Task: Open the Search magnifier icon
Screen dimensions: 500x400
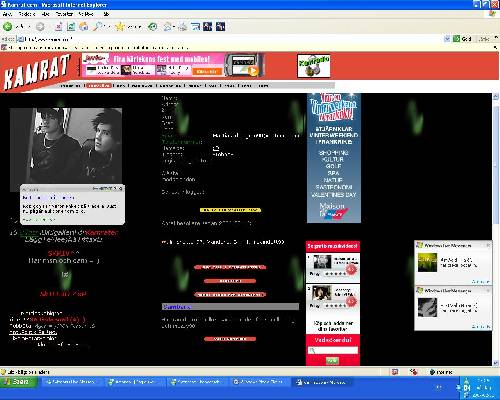Action: click(x=98, y=27)
